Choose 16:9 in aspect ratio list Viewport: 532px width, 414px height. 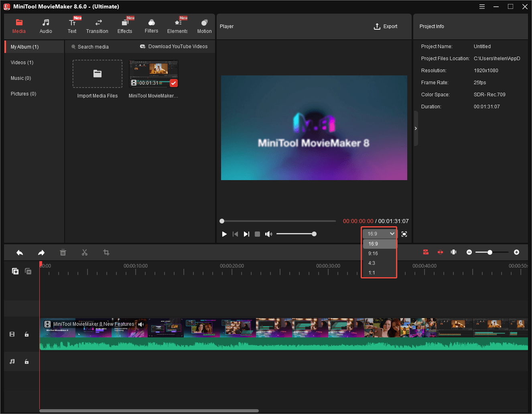pyautogui.click(x=380, y=244)
